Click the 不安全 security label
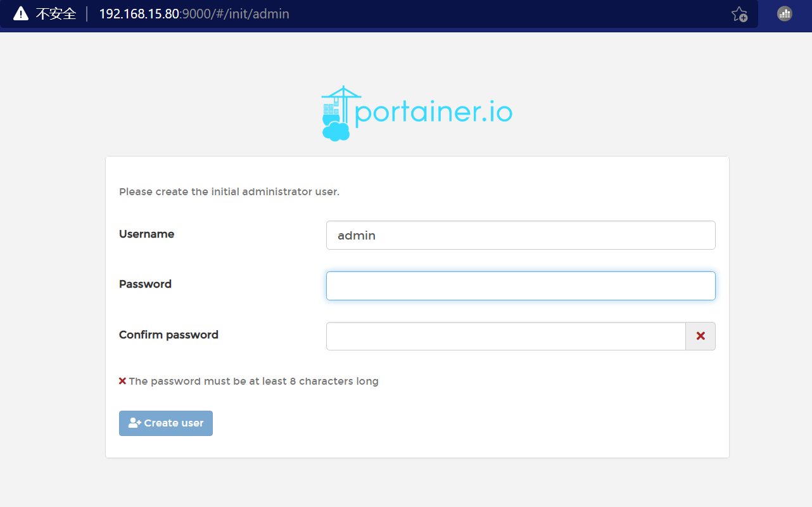The height and width of the screenshot is (507, 812). (x=56, y=14)
